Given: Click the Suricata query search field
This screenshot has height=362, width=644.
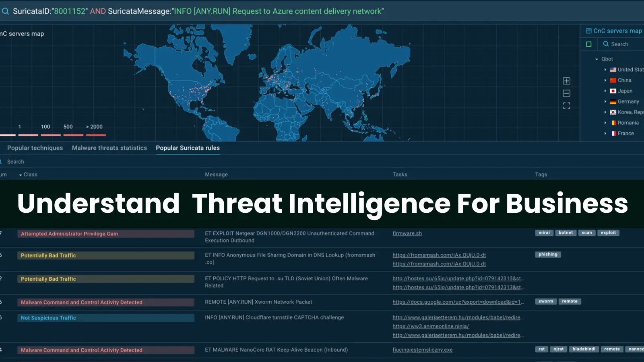Looking at the screenshot, I should [x=322, y=11].
